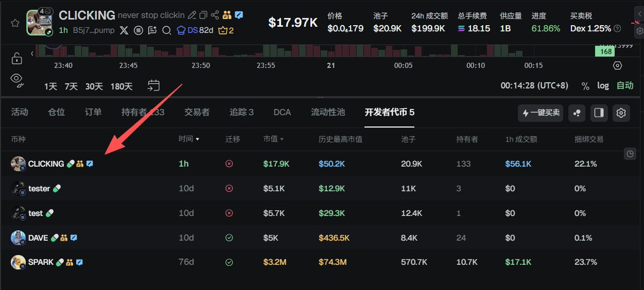Click the gold people icon in header
This screenshot has height=290, width=644.
[x=226, y=15]
